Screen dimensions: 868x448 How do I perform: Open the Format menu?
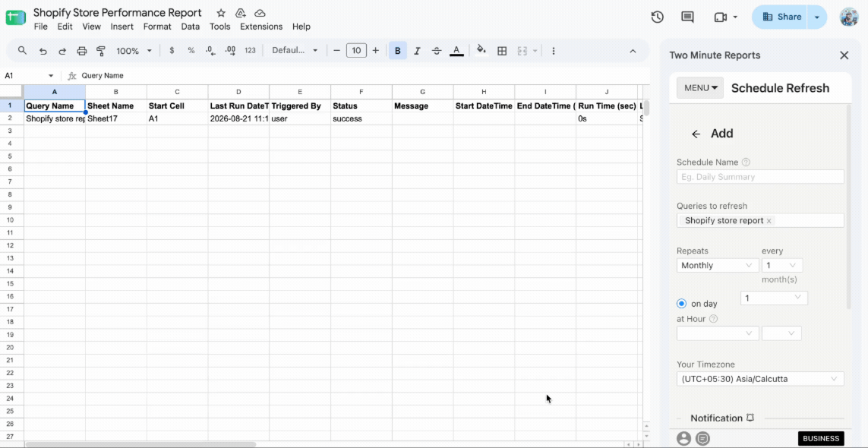157,27
